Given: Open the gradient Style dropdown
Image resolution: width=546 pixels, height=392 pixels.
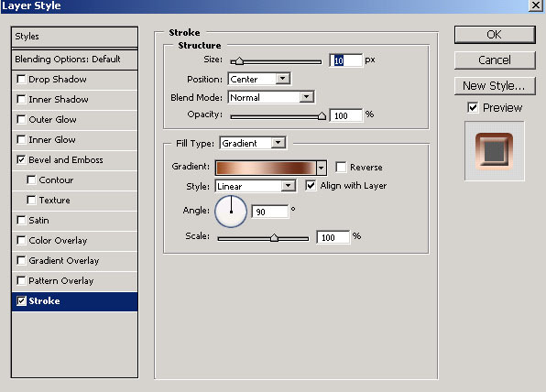Looking at the screenshot, I should tap(256, 186).
